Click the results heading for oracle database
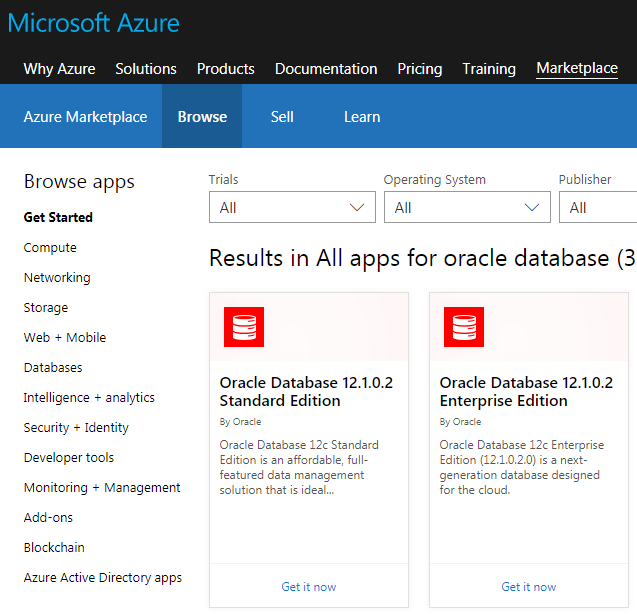 (x=422, y=258)
